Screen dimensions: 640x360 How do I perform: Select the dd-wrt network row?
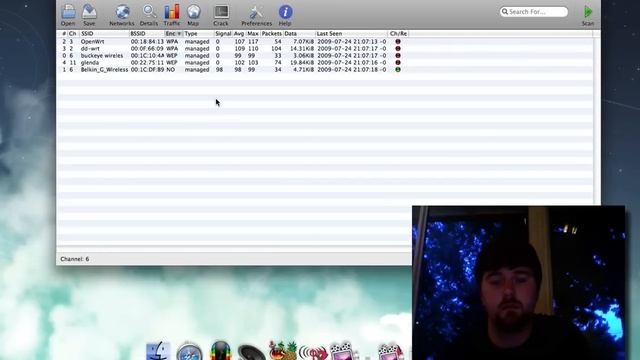coord(324,49)
